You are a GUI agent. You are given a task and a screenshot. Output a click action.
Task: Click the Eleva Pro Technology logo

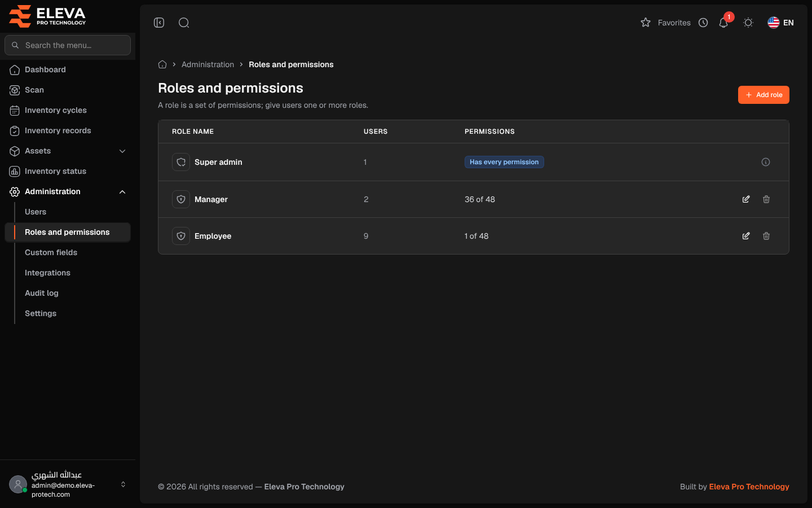click(47, 16)
